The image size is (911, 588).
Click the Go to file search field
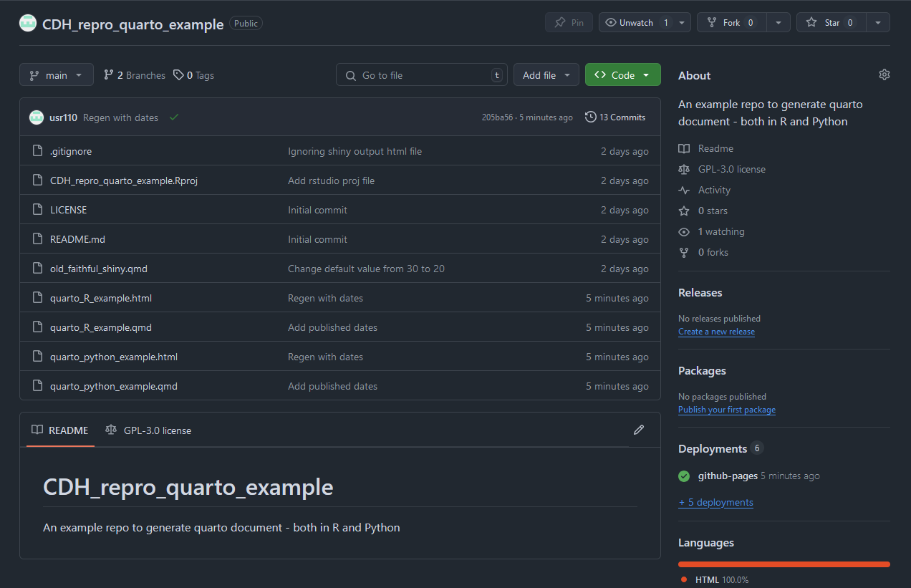tap(422, 75)
